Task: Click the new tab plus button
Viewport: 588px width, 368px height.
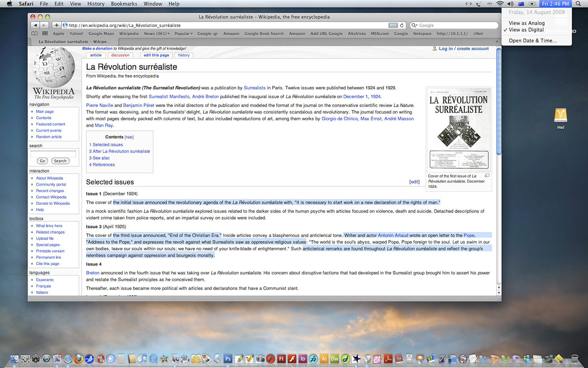Action: pyautogui.click(x=496, y=42)
